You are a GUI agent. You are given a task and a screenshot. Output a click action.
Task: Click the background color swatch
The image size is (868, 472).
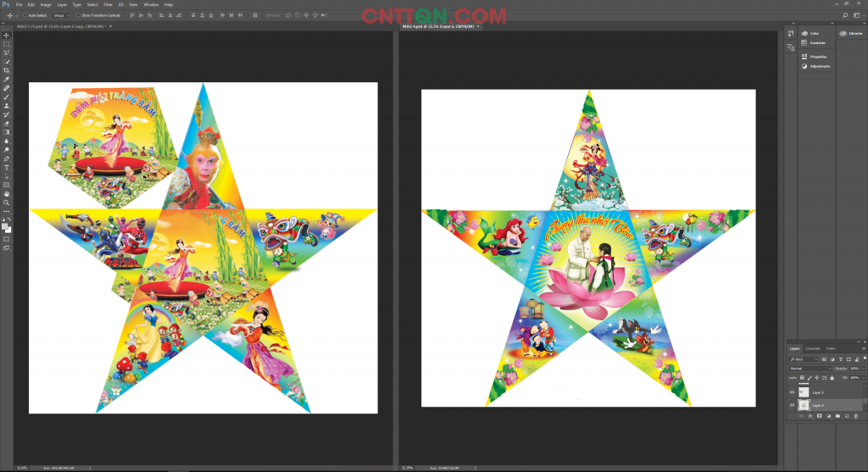[x=8, y=230]
